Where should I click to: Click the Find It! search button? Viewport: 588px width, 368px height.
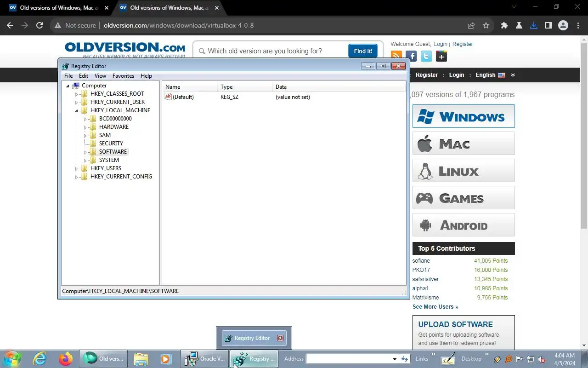[x=363, y=51]
